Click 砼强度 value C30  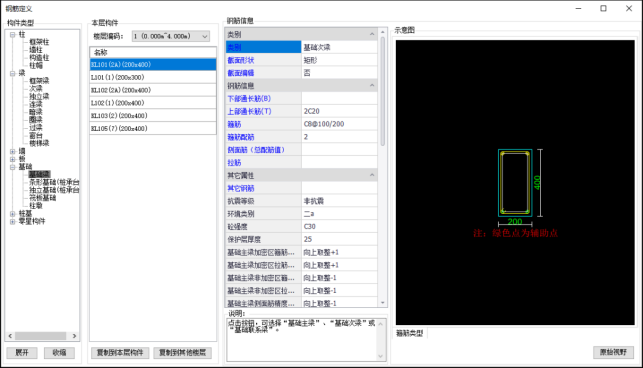[x=339, y=226]
